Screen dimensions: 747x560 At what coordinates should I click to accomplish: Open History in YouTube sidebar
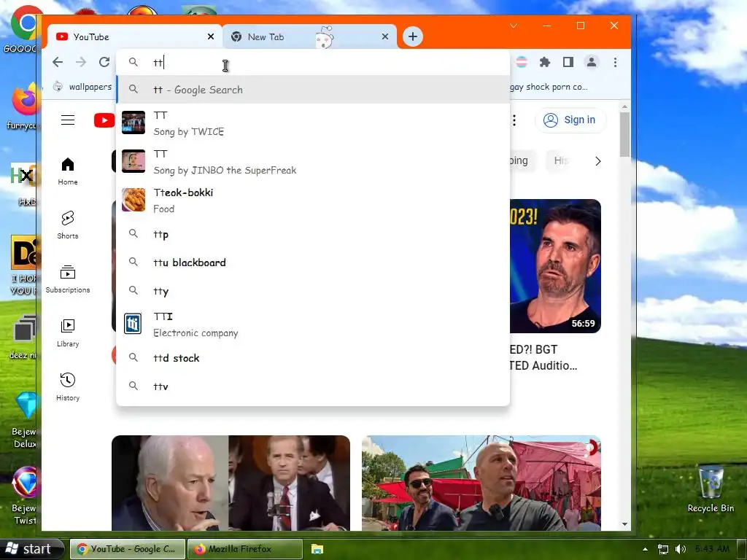pos(68,386)
